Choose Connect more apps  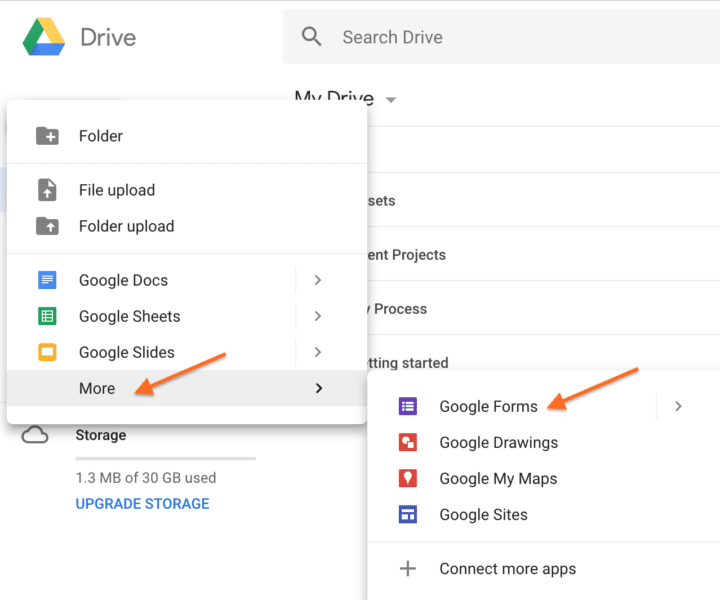[544, 568]
